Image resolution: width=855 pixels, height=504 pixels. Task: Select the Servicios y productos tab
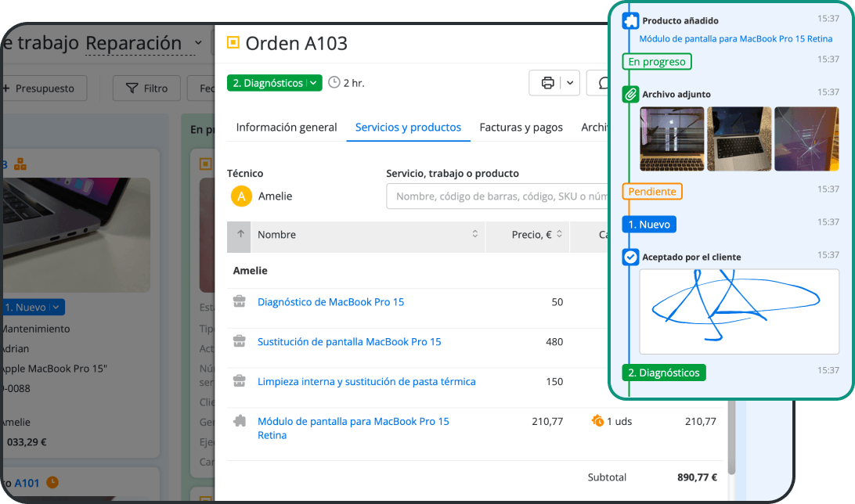(x=409, y=127)
